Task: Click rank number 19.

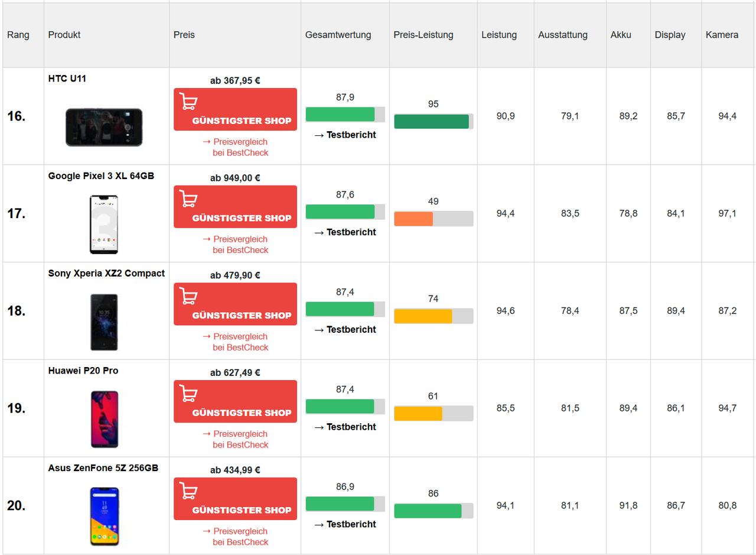Action: click(x=17, y=408)
